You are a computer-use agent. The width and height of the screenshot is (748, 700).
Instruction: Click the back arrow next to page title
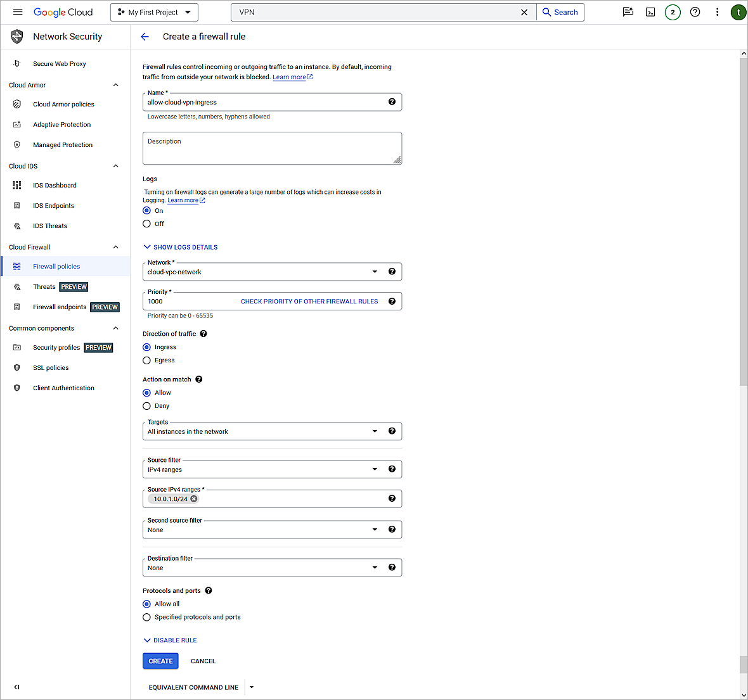point(145,36)
